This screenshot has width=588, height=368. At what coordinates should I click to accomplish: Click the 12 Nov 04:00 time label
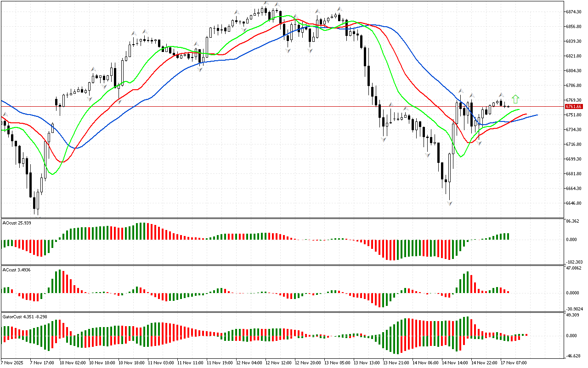click(249, 362)
